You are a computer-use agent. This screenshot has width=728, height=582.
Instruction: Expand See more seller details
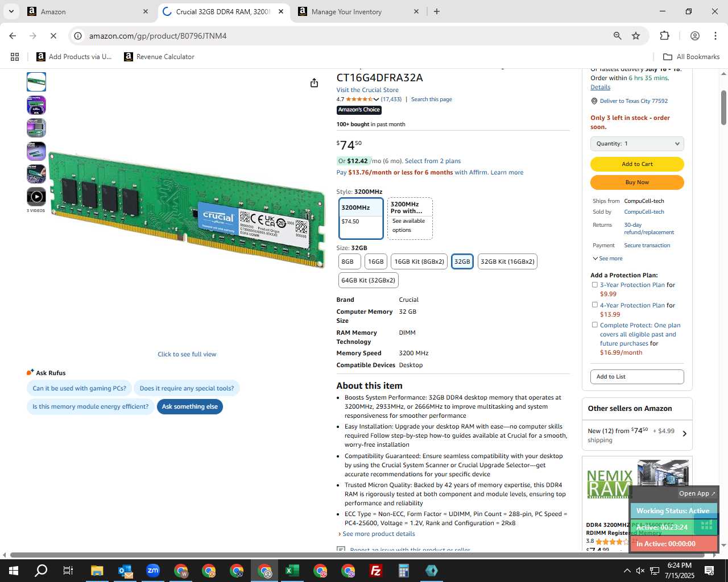point(607,259)
